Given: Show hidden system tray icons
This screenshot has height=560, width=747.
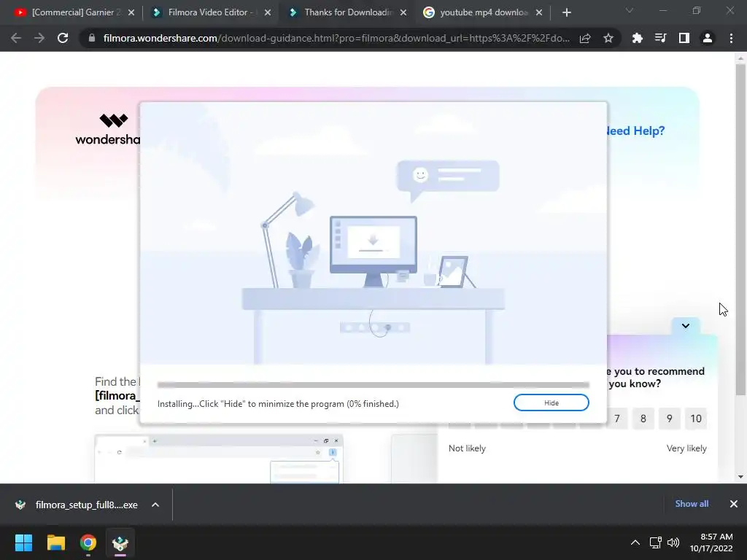Looking at the screenshot, I should pos(635,542).
